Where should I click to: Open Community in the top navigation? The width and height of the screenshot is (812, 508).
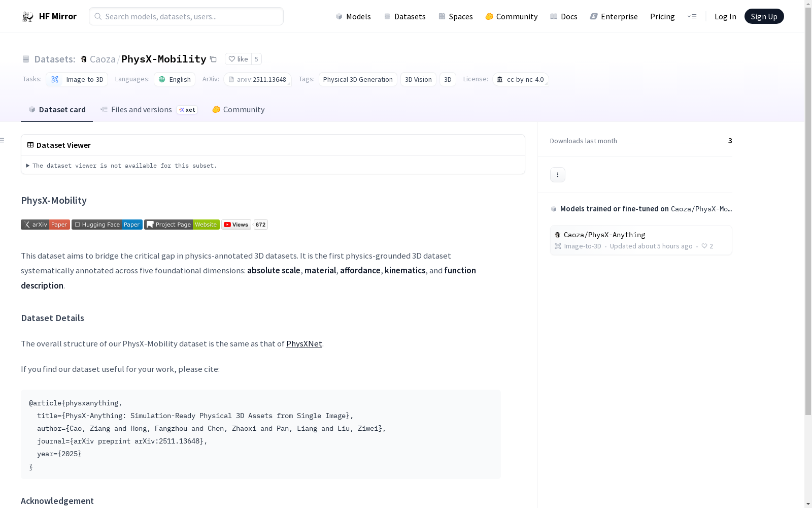point(512,16)
